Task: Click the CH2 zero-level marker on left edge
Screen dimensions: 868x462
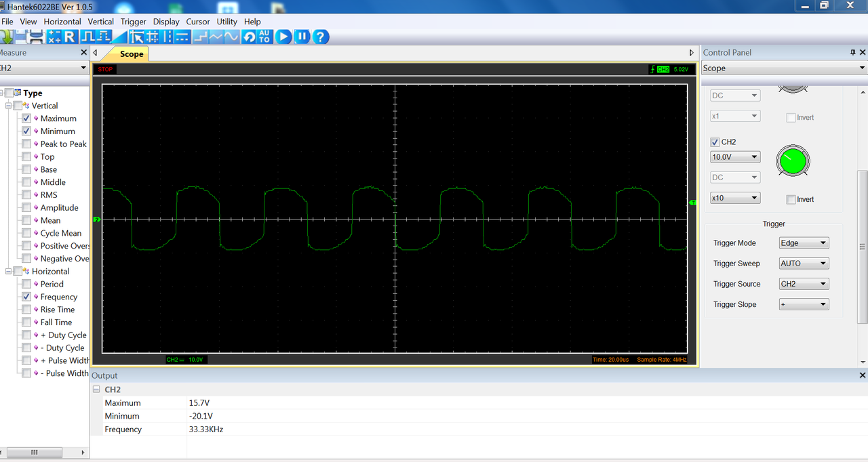Action: 96,219
